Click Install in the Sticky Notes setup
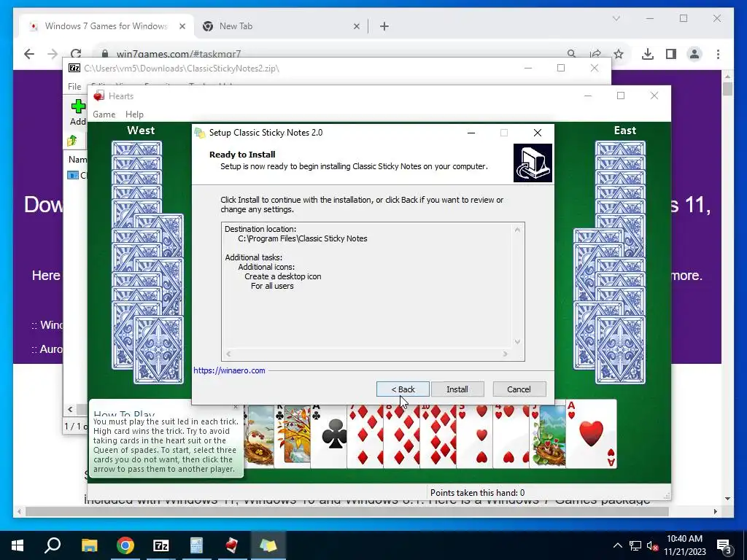 [457, 389]
